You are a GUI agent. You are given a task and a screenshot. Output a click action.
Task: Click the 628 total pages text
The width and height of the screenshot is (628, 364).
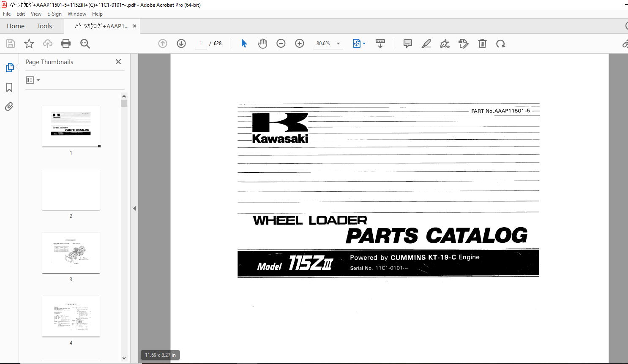tap(218, 43)
